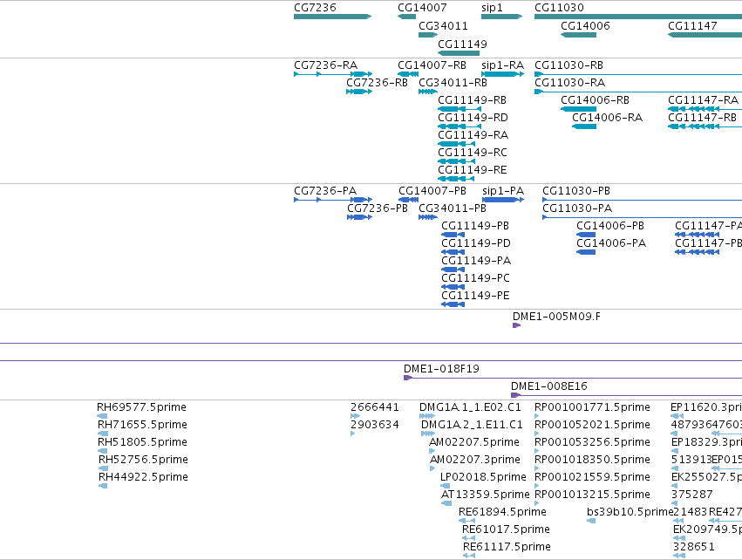The image size is (742, 560).
Task: Click protein CG34011-PB
Action: (453, 208)
